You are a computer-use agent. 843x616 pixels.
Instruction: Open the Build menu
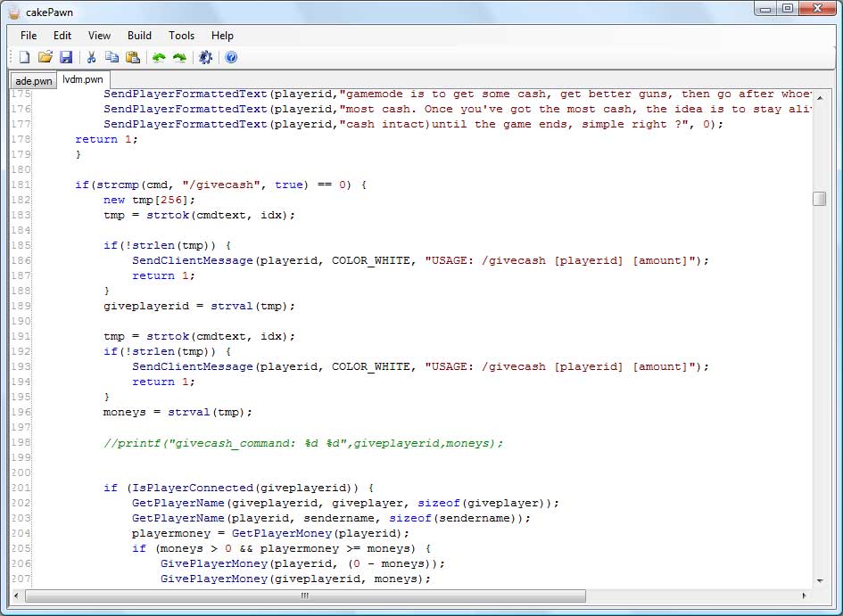pyautogui.click(x=139, y=36)
